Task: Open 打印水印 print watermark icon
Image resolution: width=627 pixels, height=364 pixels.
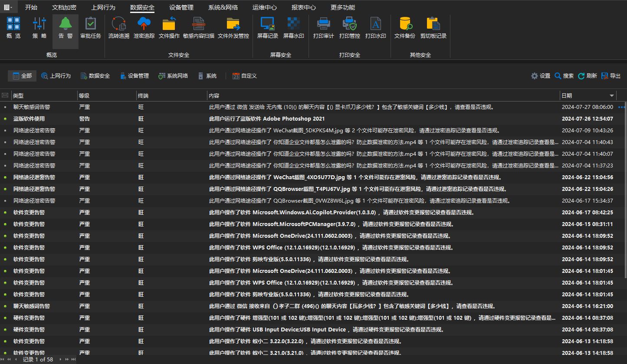Action: 376,29
